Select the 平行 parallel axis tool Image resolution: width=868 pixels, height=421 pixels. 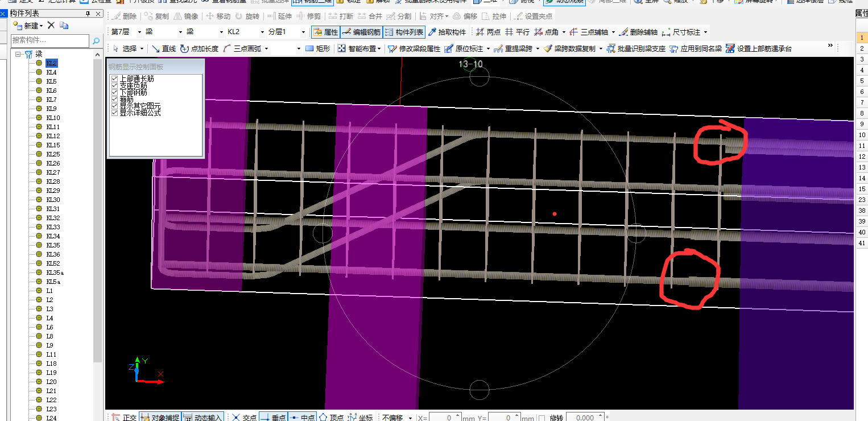(x=514, y=32)
